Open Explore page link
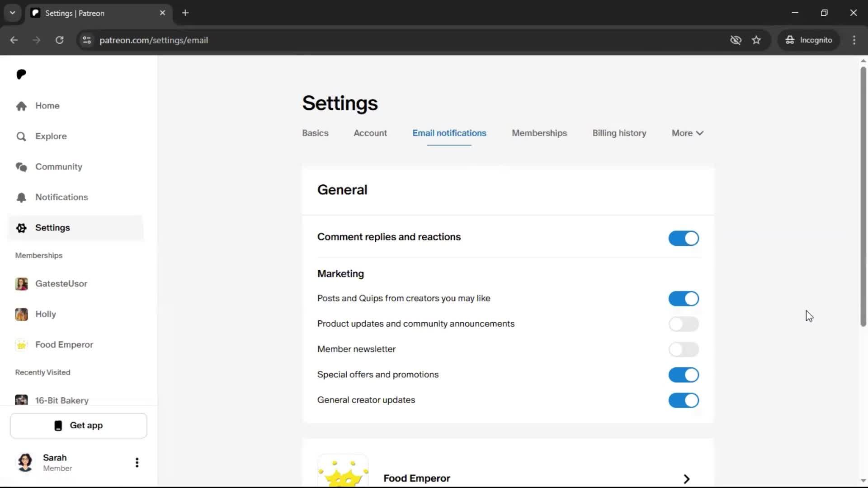 click(51, 136)
